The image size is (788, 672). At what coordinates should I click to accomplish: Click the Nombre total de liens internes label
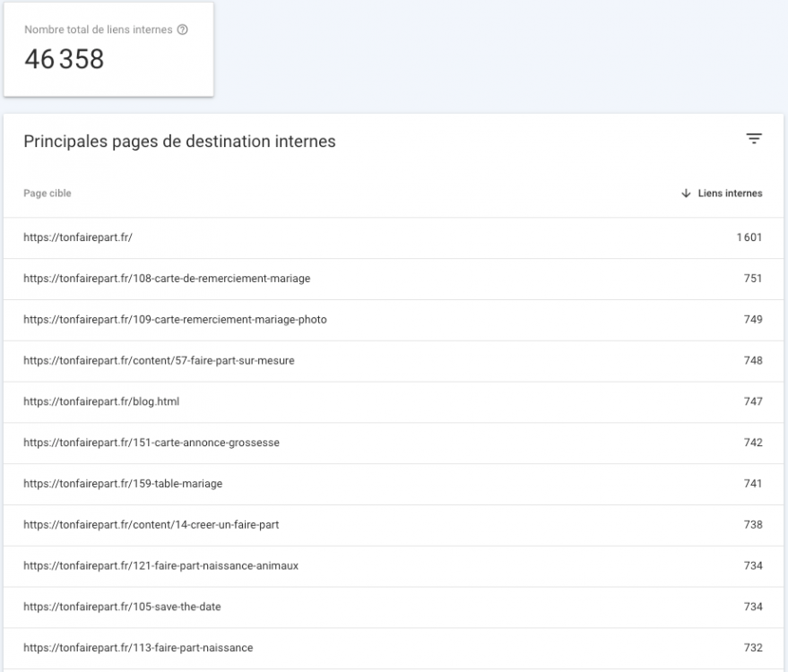pyautogui.click(x=99, y=30)
